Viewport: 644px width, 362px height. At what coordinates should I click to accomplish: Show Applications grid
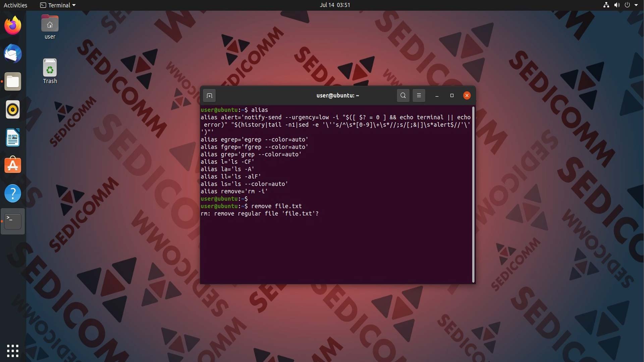point(13,351)
